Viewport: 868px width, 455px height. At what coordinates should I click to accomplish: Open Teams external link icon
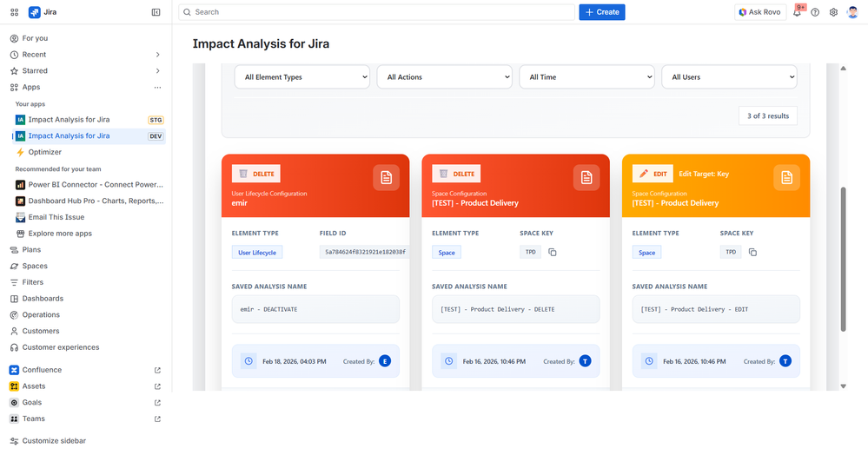(158, 419)
